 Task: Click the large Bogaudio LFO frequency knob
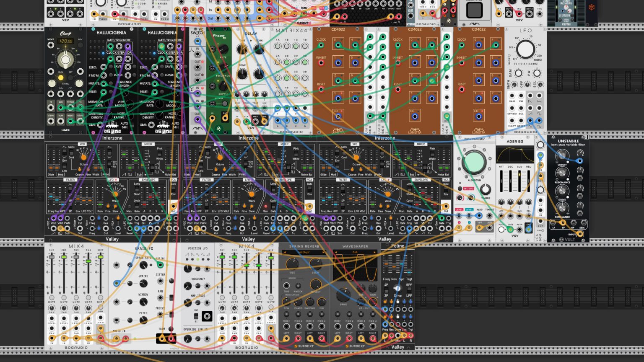(x=525, y=49)
